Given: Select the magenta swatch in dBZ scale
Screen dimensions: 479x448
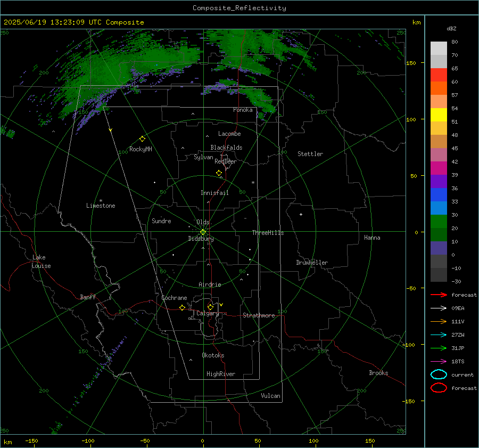Looking at the screenshot, I should point(439,168).
